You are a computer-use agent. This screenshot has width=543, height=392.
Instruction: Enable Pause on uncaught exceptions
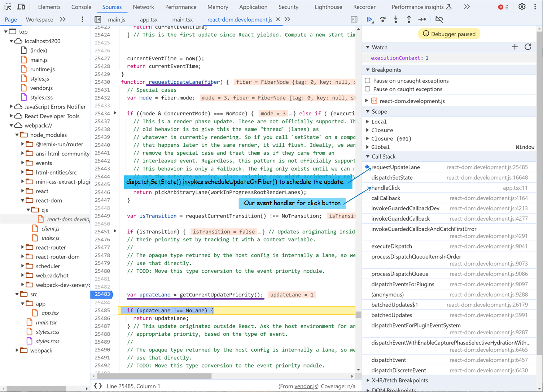(368, 81)
